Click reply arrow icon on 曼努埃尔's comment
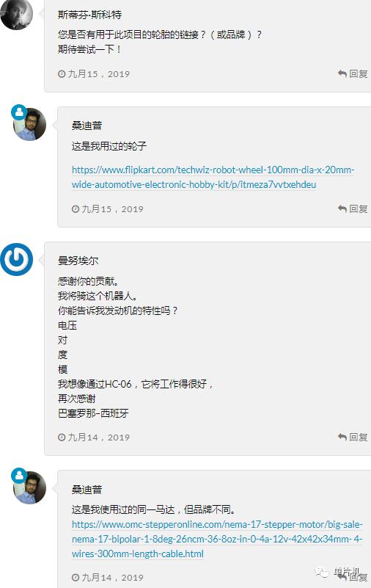The height and width of the screenshot is (588, 371). pos(342,437)
